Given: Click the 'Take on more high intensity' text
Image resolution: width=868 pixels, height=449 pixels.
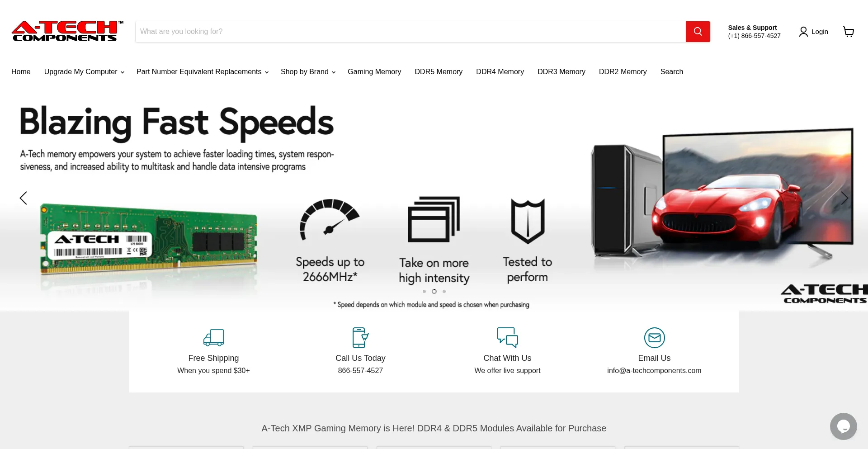Looking at the screenshot, I should point(434,270).
